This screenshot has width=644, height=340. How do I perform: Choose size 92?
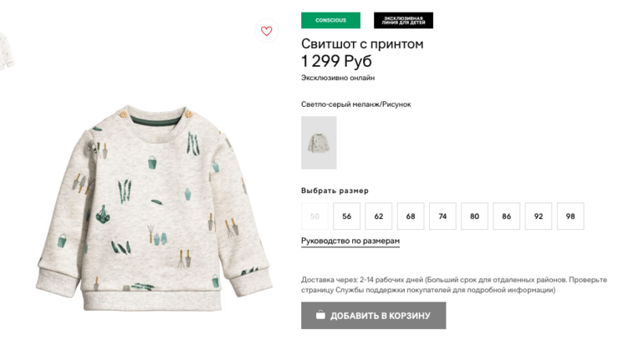coord(539,216)
